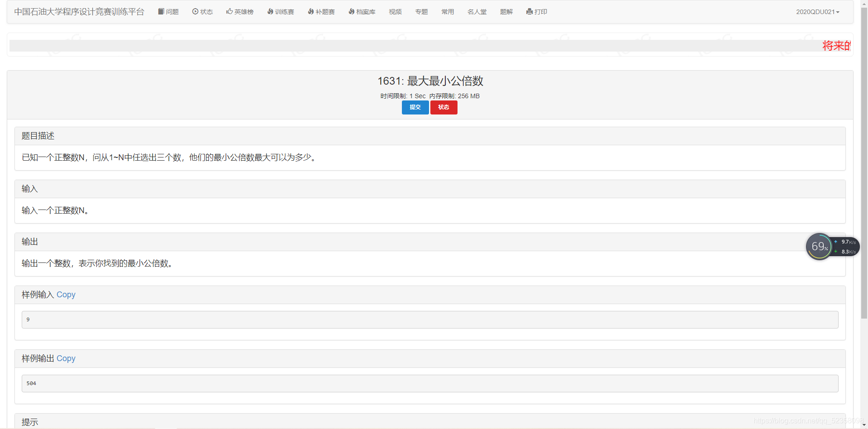Click the 时间限制: 1 Sec text
This screenshot has height=429, width=868.
[403, 96]
